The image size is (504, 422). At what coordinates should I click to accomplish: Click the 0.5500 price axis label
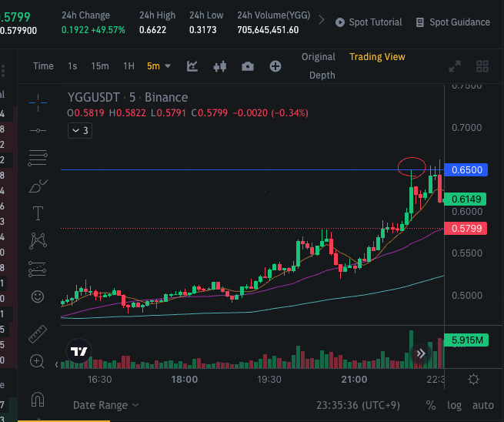(x=467, y=253)
